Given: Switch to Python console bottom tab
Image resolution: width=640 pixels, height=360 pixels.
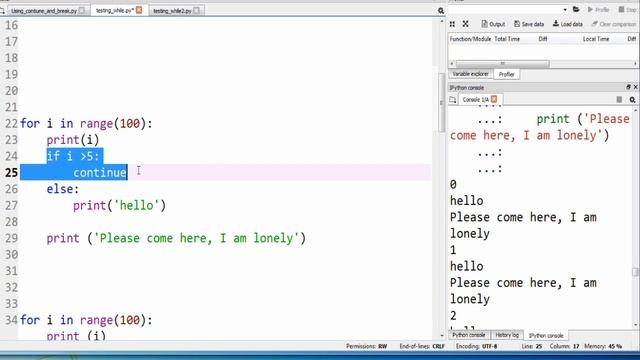Looking at the screenshot, I should click(x=469, y=335).
